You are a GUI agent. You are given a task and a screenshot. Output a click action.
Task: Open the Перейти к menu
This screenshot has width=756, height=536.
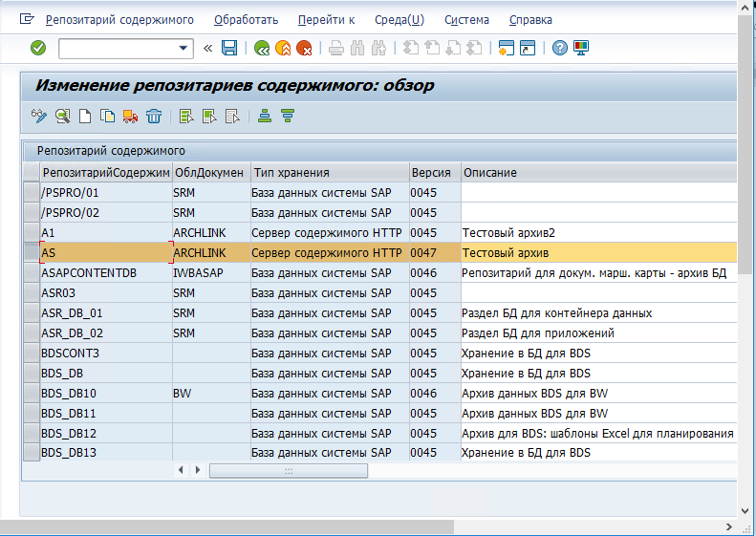[x=326, y=19]
